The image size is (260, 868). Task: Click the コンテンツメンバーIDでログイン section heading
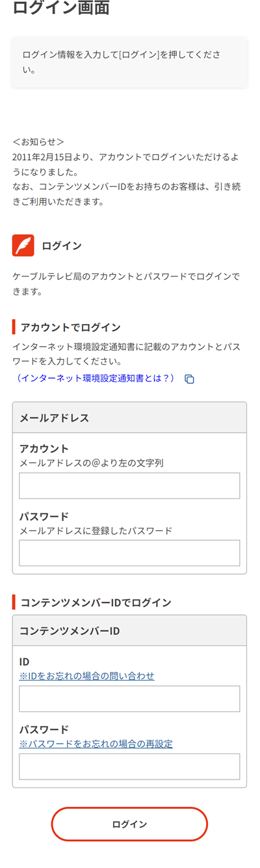click(x=96, y=603)
